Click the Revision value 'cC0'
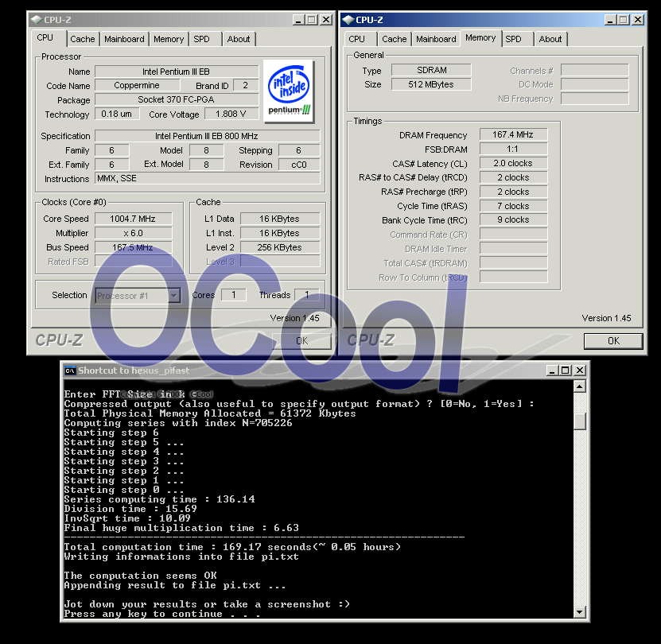The width and height of the screenshot is (661, 644). pyautogui.click(x=299, y=165)
